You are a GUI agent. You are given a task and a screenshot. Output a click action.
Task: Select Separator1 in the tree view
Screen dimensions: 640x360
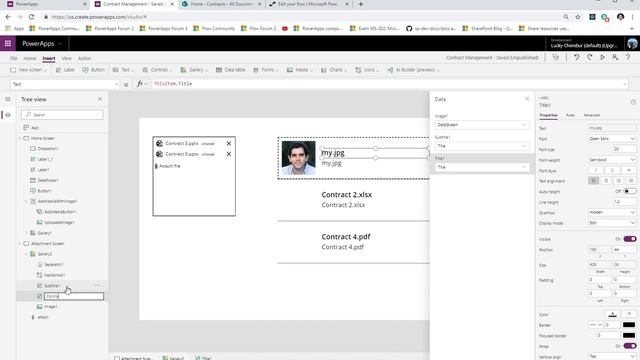coord(53,264)
